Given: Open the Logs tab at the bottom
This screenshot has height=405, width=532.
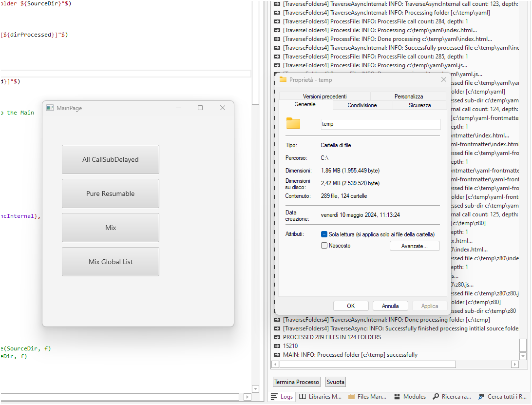Looking at the screenshot, I should (x=282, y=397).
